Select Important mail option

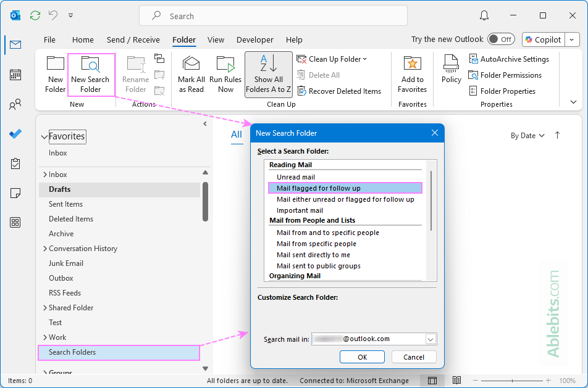300,210
